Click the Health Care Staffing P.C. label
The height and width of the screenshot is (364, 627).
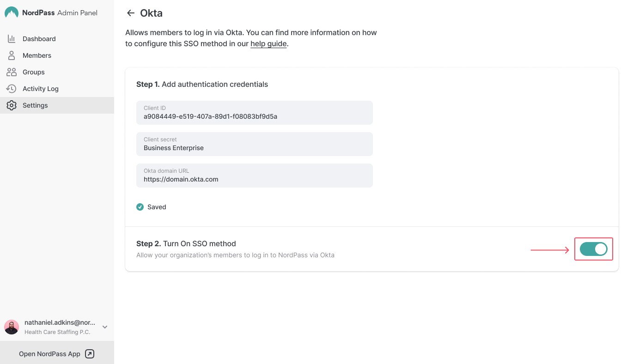(x=57, y=332)
